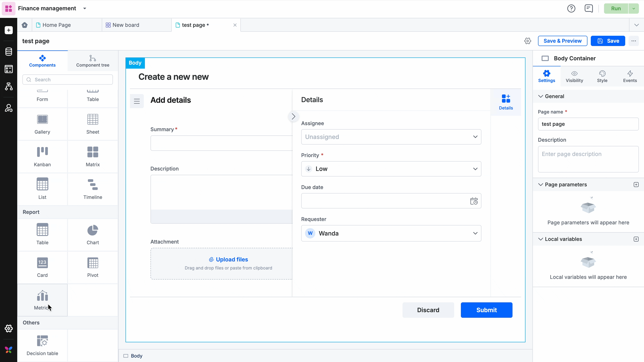Screen dimensions: 644x362
Task: Open the Settings tab in the properties panel
Action: [547, 76]
